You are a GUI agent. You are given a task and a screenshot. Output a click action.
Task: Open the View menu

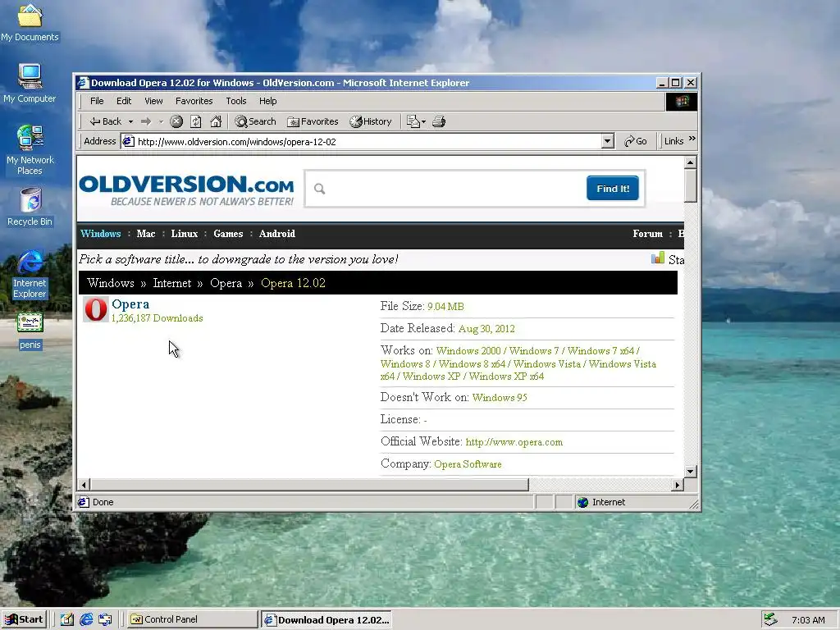(153, 101)
